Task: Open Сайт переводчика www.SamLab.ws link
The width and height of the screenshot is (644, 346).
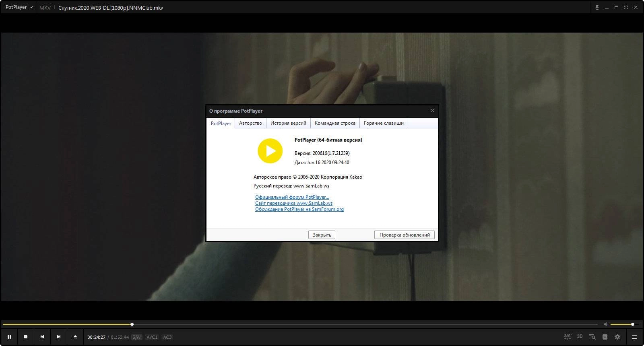Action: tap(294, 203)
